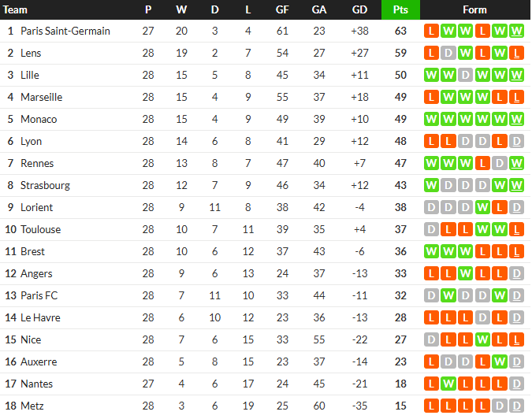Viewport: 532px width, 419px height.
Task: Click Nantes's green W form badge
Action: tap(448, 384)
